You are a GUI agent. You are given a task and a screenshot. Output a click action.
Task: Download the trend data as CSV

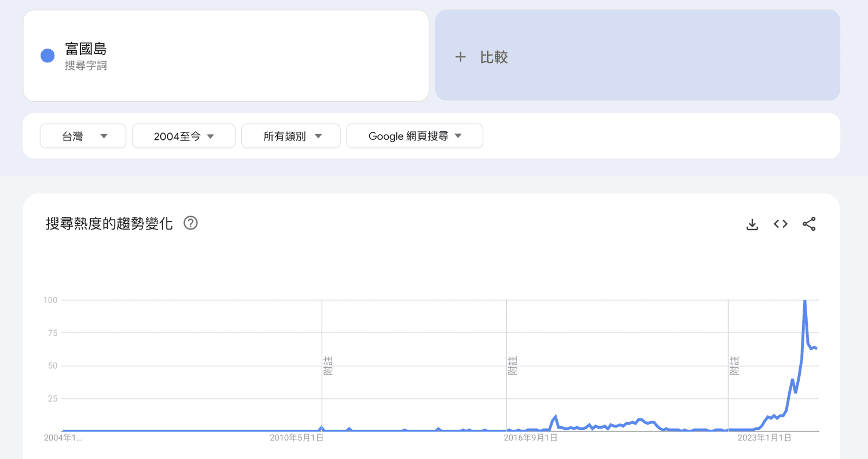tap(752, 224)
